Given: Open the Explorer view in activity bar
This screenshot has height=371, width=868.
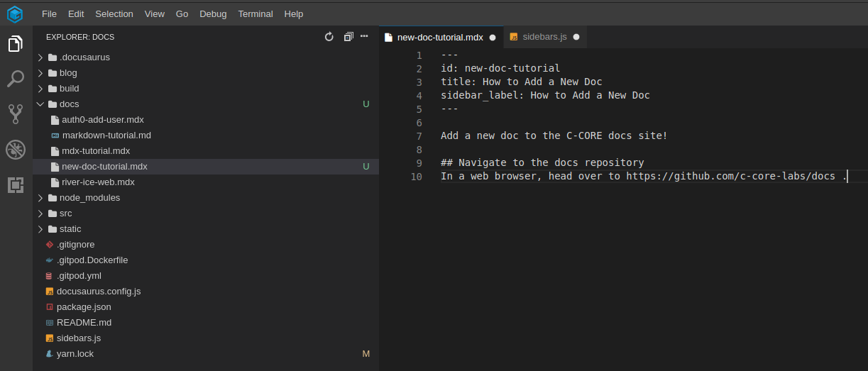Looking at the screenshot, I should (16, 44).
